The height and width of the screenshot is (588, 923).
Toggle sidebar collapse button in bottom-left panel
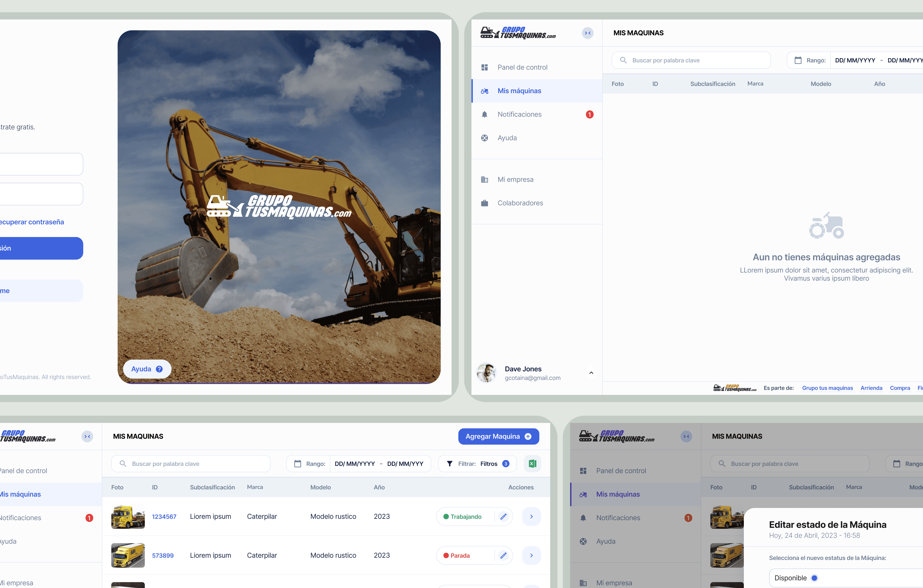[x=87, y=436]
